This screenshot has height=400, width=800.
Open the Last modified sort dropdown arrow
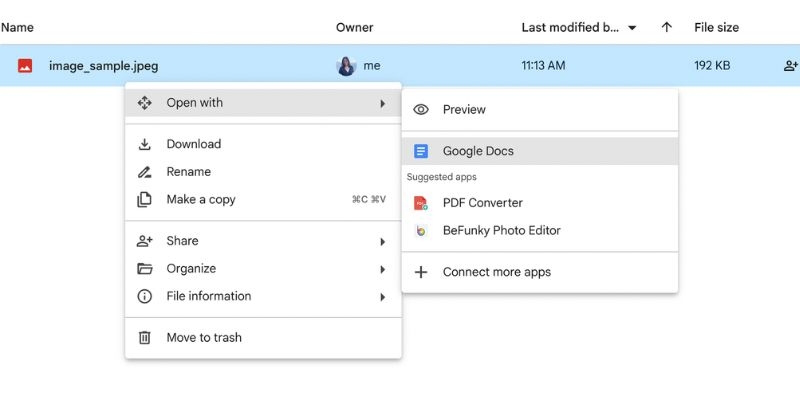click(632, 28)
